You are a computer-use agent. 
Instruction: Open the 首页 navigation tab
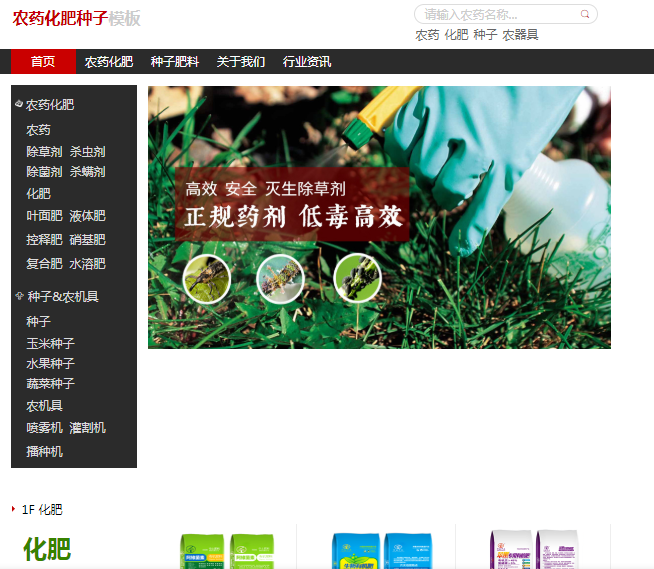coord(43,62)
